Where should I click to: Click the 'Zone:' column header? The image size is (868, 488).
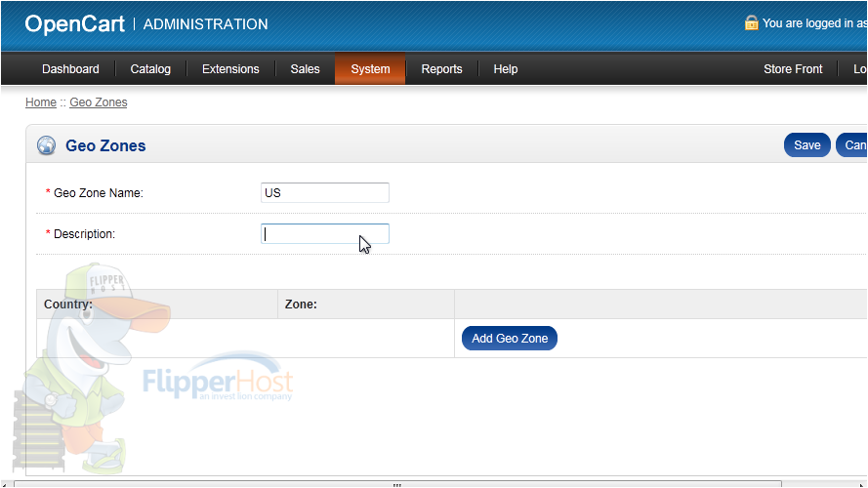tap(301, 305)
